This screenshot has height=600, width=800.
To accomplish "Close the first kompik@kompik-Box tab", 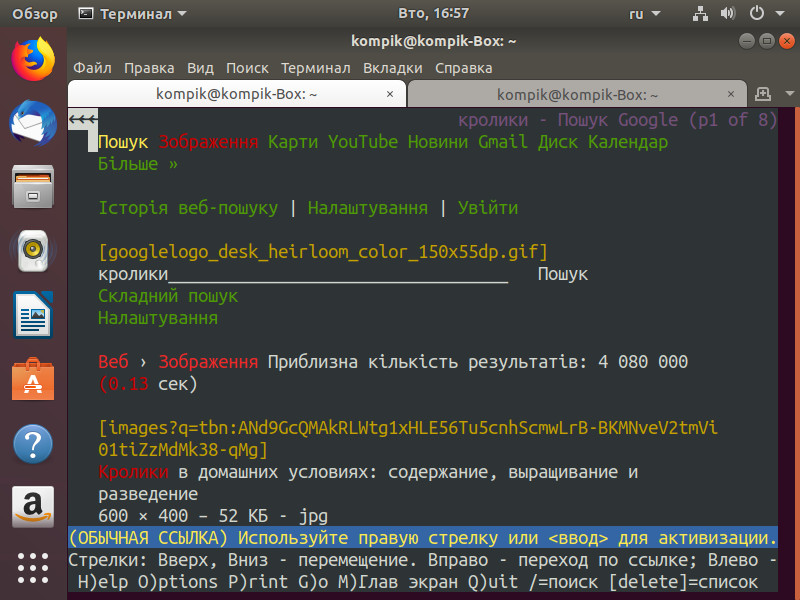I will coord(390,94).
